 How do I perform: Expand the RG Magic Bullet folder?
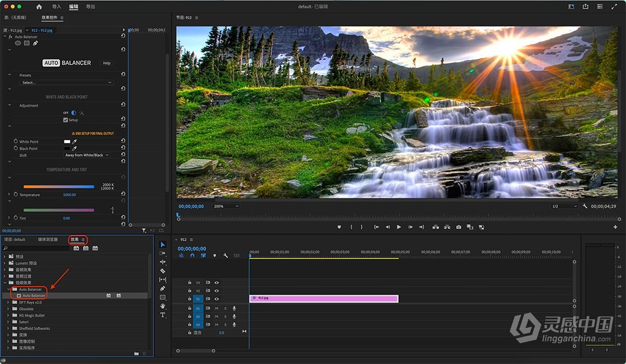coord(8,316)
